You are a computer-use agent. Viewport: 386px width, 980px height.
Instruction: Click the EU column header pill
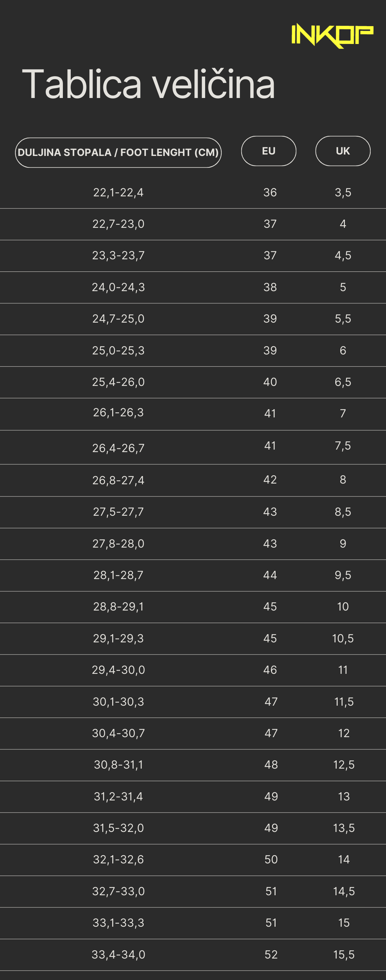[268, 151]
